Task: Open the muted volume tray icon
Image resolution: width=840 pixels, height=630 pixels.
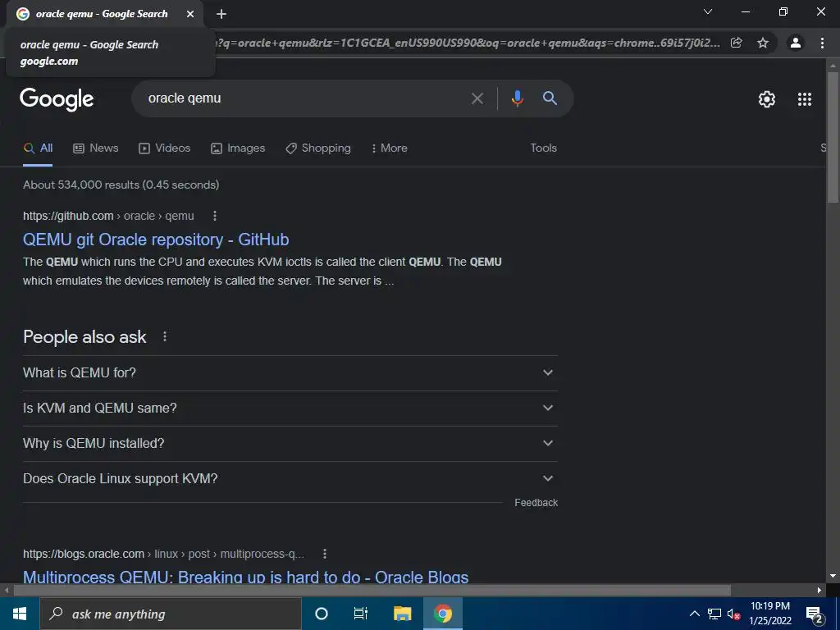Action: (733, 614)
